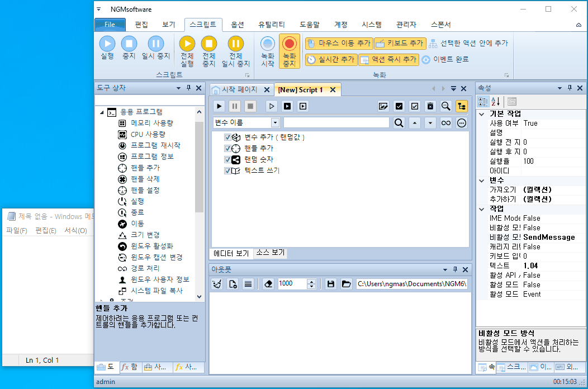This screenshot has height=389, width=588.
Task: Toggle 실시간 추가 option
Action: [331, 59]
